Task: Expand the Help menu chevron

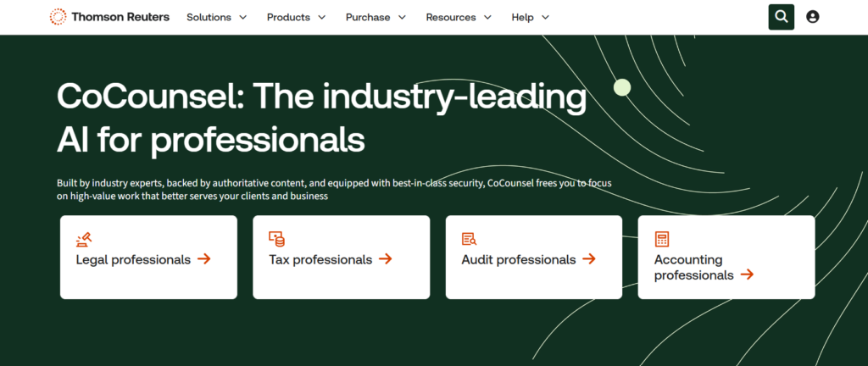Action: pos(545,17)
